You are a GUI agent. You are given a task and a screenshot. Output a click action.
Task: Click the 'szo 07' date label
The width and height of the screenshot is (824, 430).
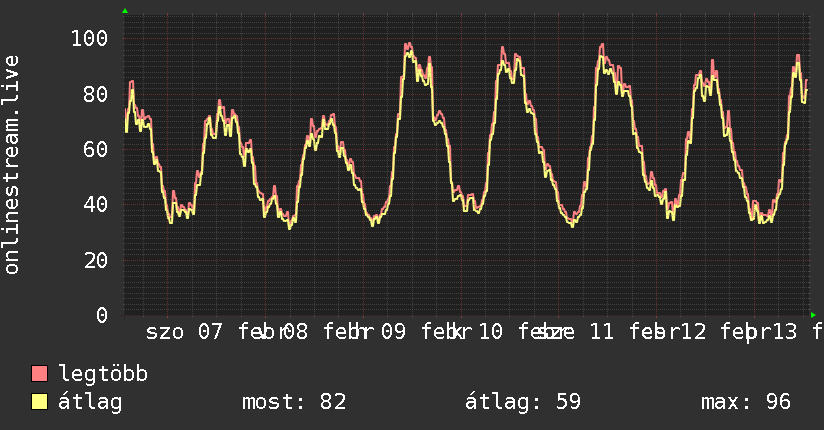[184, 332]
